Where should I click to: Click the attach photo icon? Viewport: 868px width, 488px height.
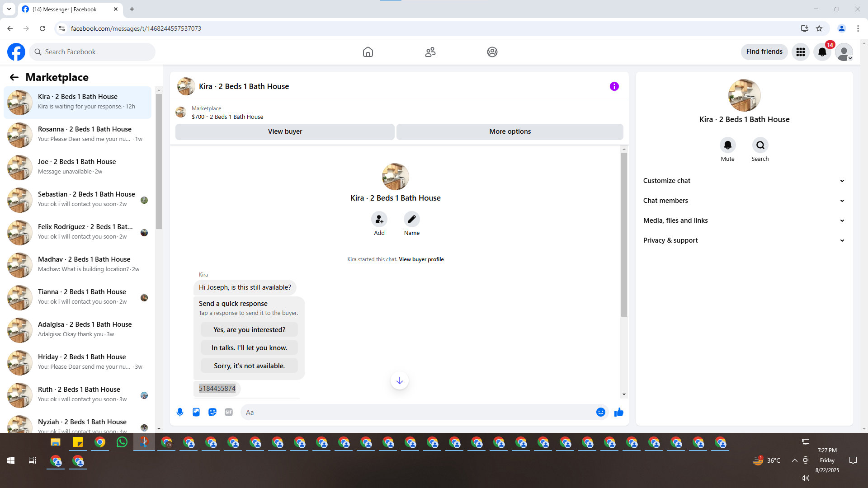pyautogui.click(x=196, y=412)
